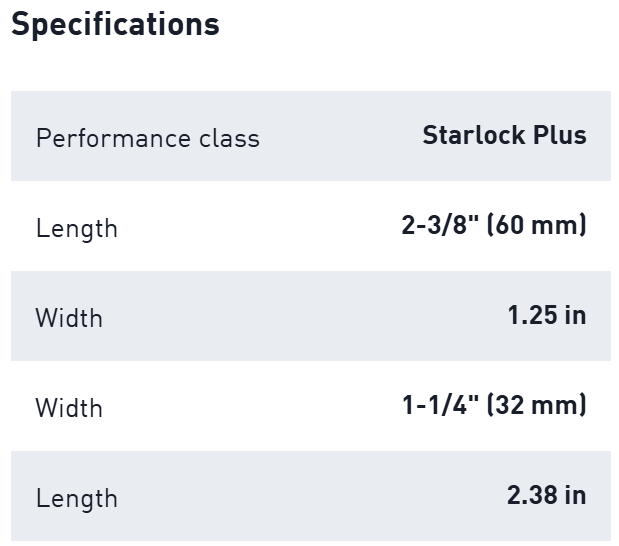Select the 2.38 in length value

click(546, 495)
